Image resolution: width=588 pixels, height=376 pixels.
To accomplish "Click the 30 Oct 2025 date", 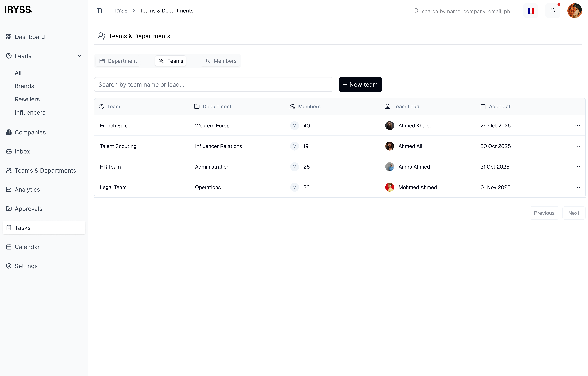I will coord(495,146).
